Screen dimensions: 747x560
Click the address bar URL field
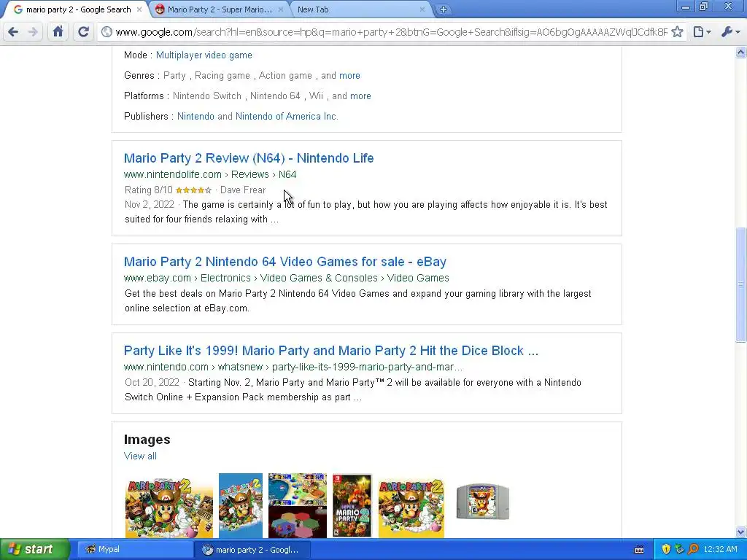(x=391, y=32)
